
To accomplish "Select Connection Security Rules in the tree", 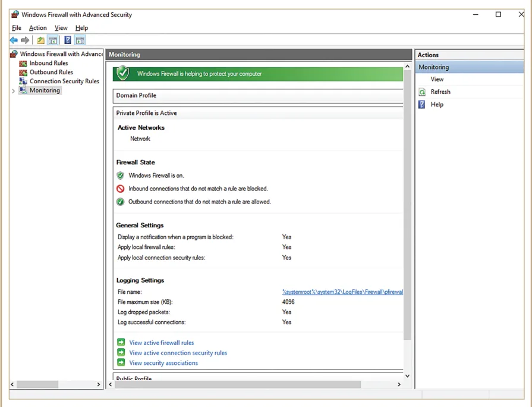I will tap(64, 81).
